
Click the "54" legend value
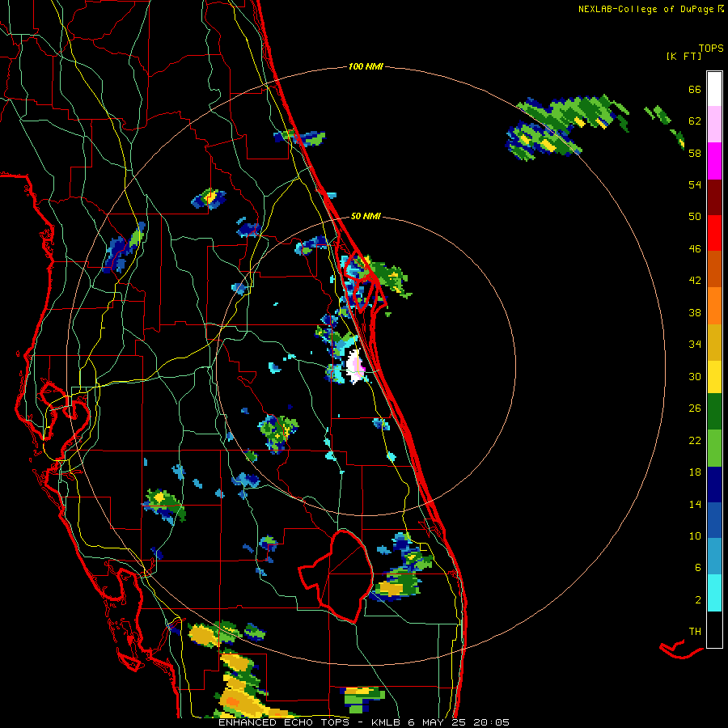tap(695, 184)
